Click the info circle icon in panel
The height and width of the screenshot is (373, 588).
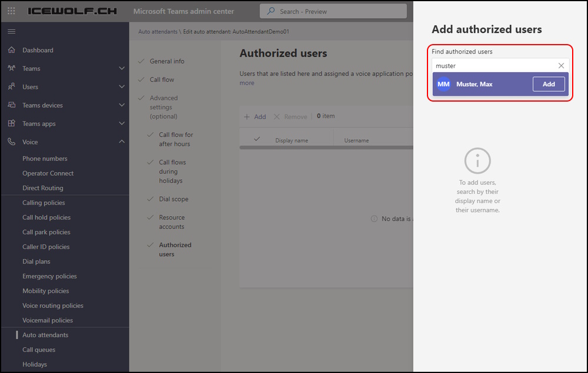click(477, 161)
